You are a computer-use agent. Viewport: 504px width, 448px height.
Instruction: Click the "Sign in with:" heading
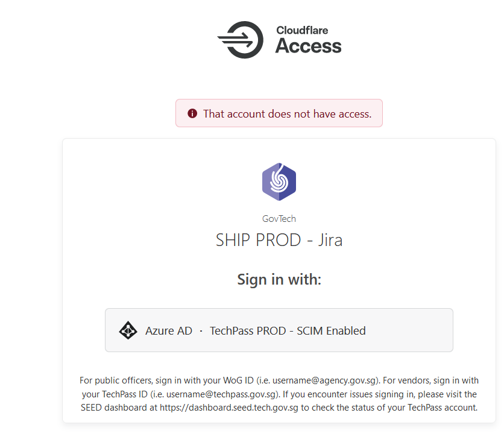pyautogui.click(x=279, y=279)
